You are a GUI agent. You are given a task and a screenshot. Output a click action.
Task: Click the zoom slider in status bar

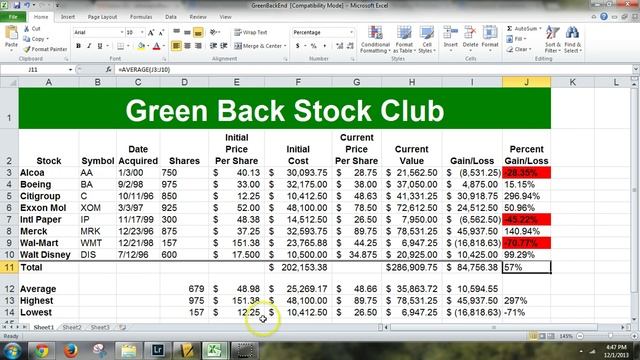pyautogui.click(x=610, y=336)
